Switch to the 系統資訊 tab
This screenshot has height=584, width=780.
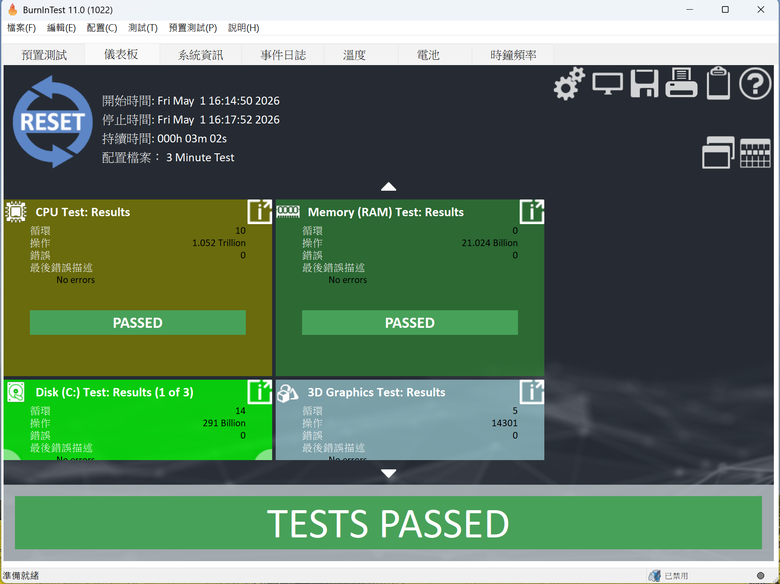200,55
